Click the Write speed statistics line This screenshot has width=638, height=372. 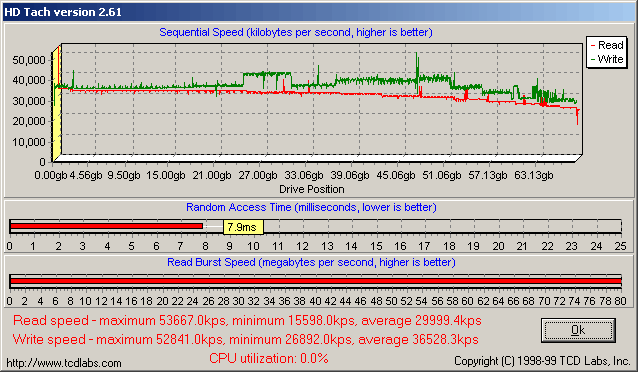point(245,339)
